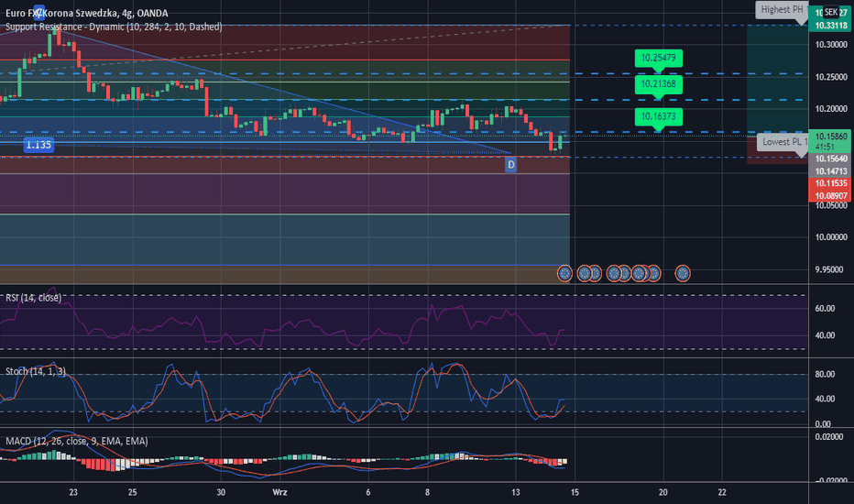The height and width of the screenshot is (504, 854).
Task: Click date 20 on time axis
Action: click(x=662, y=492)
